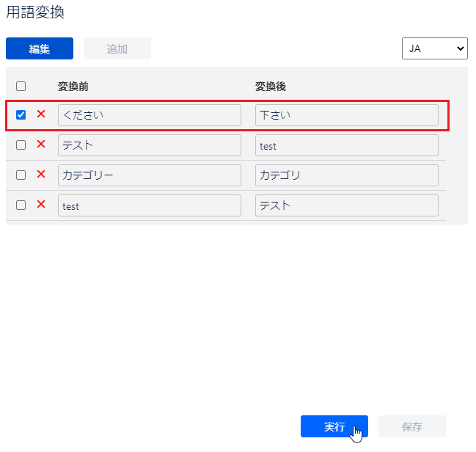Image resolution: width=476 pixels, height=452 pixels.
Task: Click the 変換後 field containing テスト
Action: coord(347,205)
